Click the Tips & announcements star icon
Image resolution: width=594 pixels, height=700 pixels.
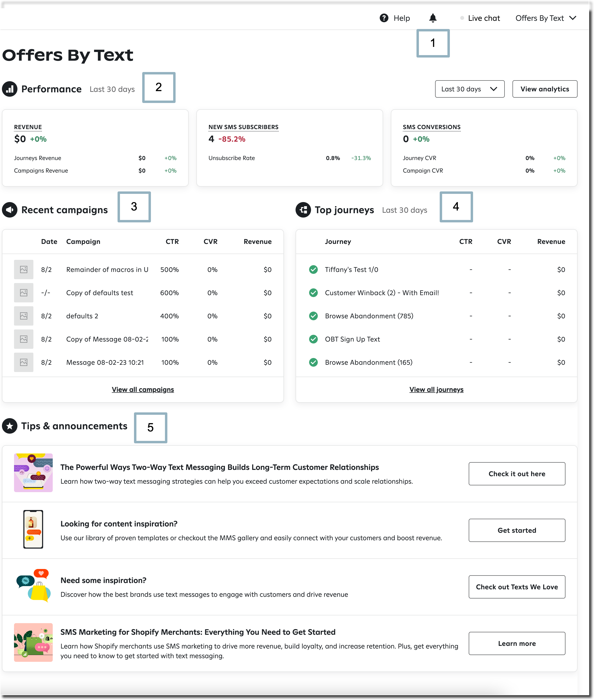(9, 426)
